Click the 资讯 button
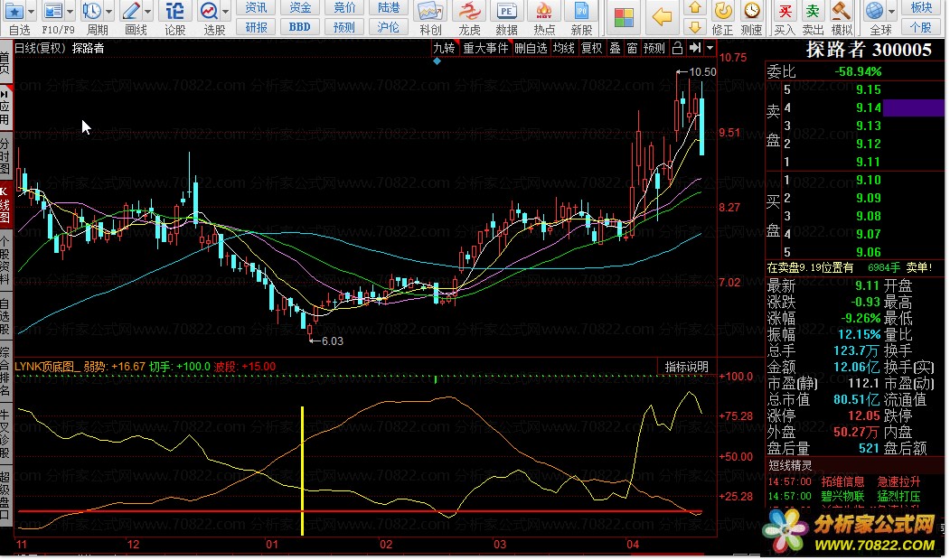The image size is (950, 560). pyautogui.click(x=257, y=7)
